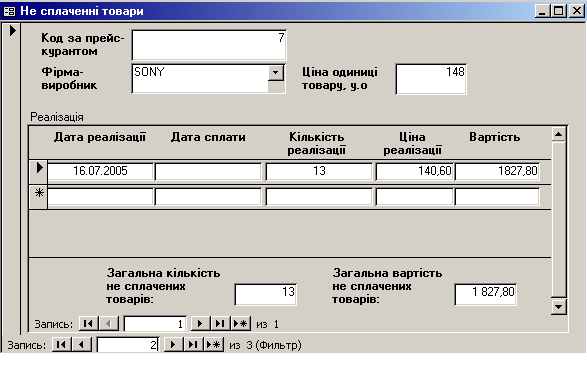Click the Загальна кількість не сплачених товарів label

(x=163, y=286)
